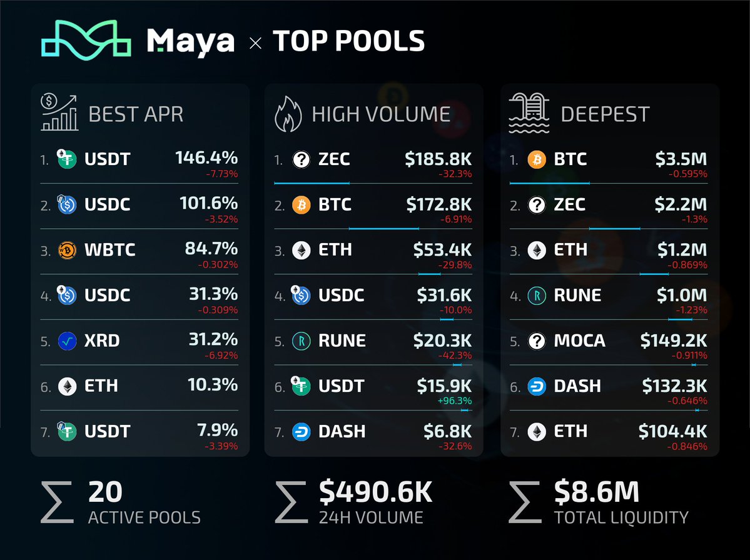750x560 pixels.
Task: Click the ETH icon in Best APR
Action: (67, 387)
